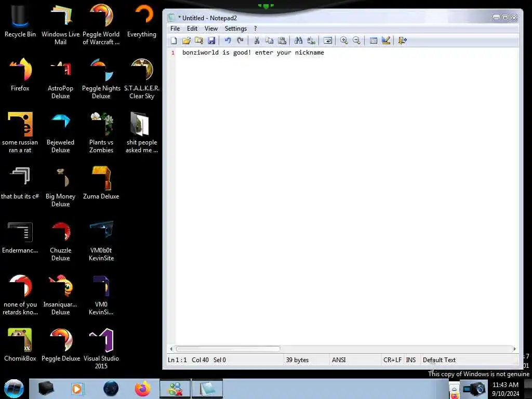The height and width of the screenshot is (399, 532).
Task: Switch to Notepad2 taskbar button
Action: coord(207,389)
